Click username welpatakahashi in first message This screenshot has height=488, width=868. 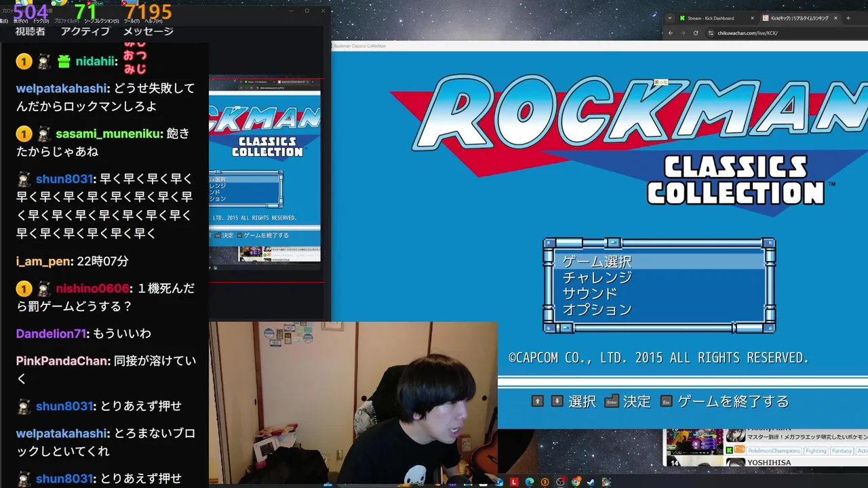coord(62,89)
